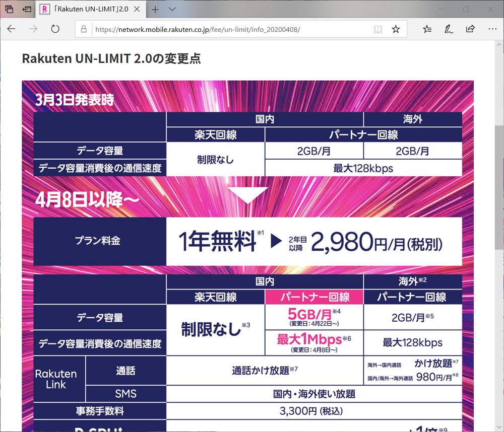Open the favorites hub list
Viewport: 504px width, 432px height.
coord(427,29)
